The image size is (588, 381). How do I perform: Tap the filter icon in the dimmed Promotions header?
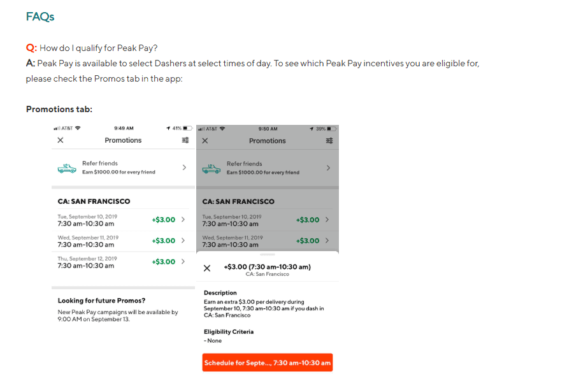329,141
